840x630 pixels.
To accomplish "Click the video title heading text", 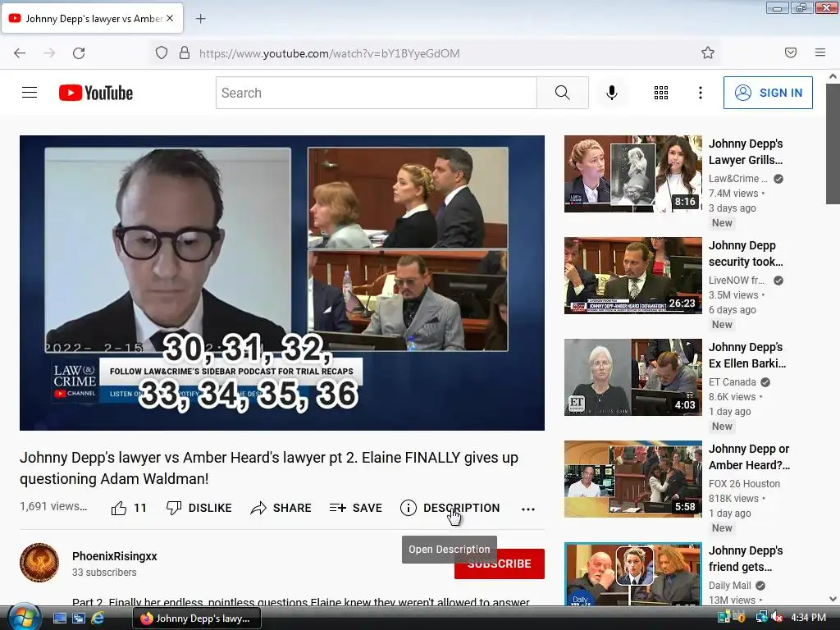I will (x=269, y=468).
